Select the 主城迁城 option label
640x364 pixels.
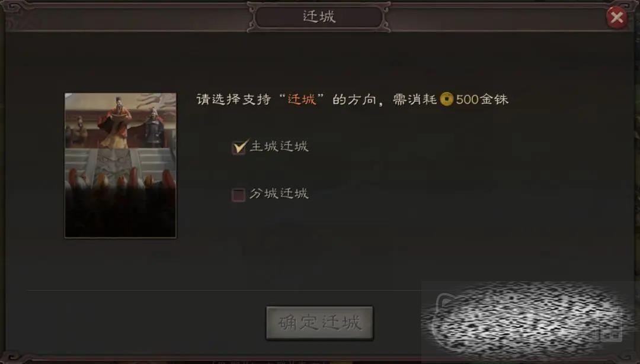click(279, 146)
